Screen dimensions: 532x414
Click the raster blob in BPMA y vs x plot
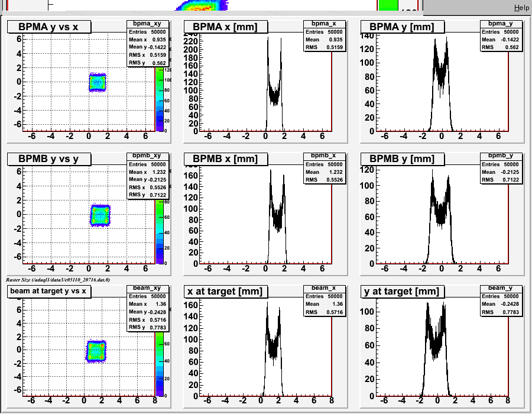tap(98, 82)
